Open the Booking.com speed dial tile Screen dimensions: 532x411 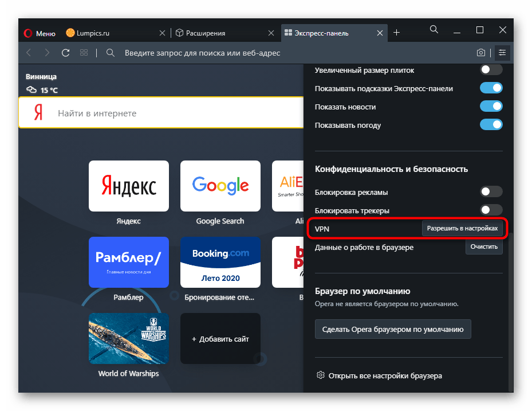[x=220, y=262]
